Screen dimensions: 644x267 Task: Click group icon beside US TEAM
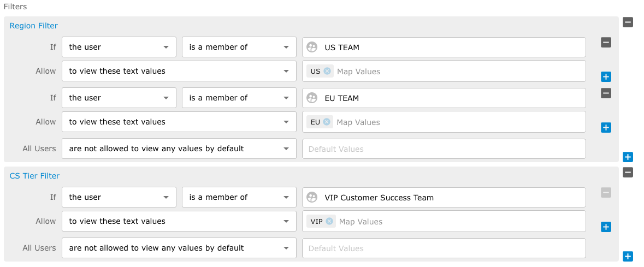tap(312, 48)
